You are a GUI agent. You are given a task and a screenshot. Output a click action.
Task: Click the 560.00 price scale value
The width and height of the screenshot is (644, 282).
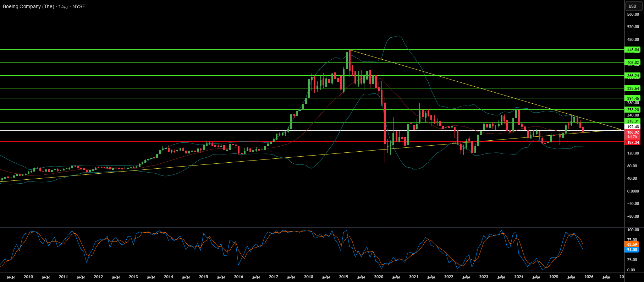[x=633, y=14]
